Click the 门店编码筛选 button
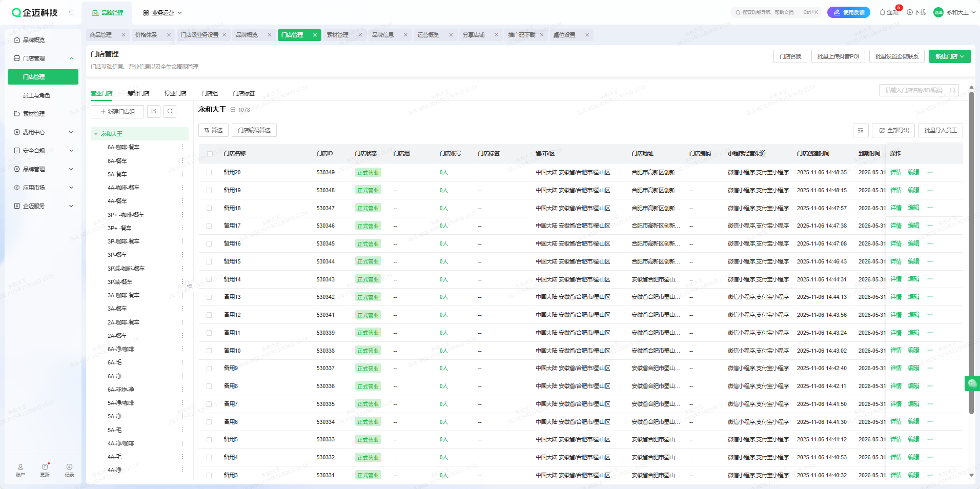The height and width of the screenshot is (489, 980). pos(254,131)
